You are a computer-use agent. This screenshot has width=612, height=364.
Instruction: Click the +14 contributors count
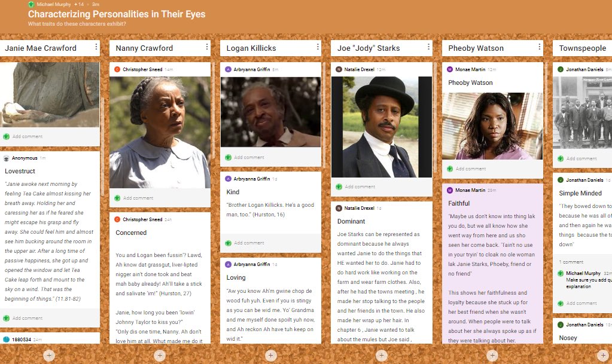pyautogui.click(x=79, y=4)
